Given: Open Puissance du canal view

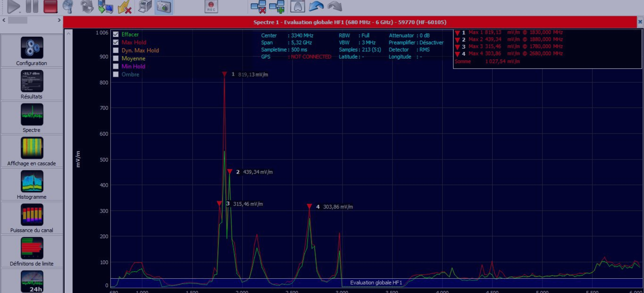Looking at the screenshot, I should (32, 218).
